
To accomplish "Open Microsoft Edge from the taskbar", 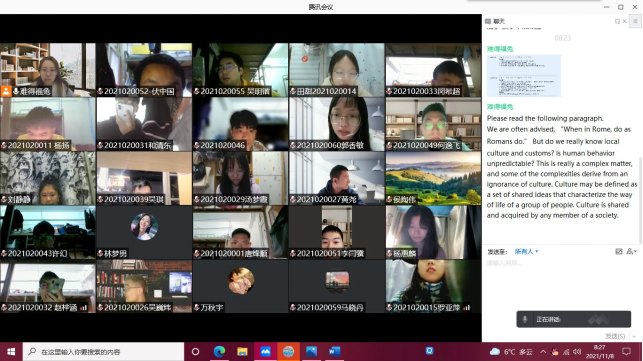I will pyautogui.click(x=219, y=352).
